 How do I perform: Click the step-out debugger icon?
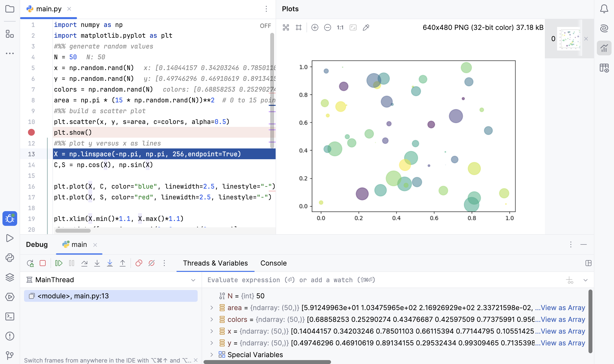click(x=123, y=264)
